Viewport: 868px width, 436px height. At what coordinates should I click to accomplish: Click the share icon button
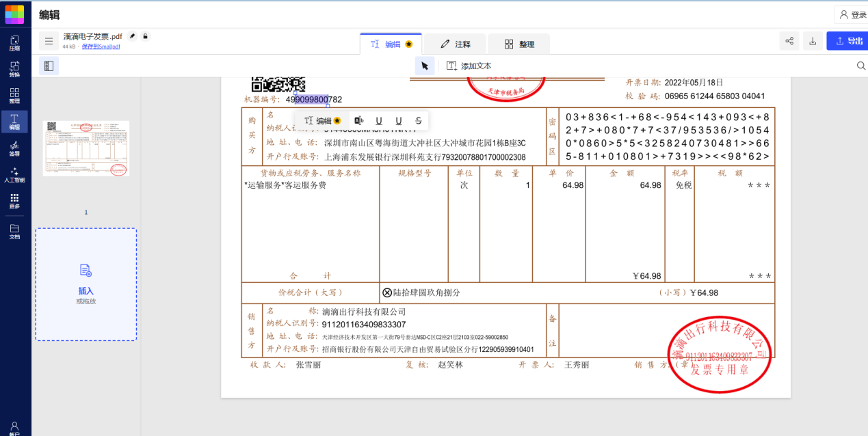coord(789,41)
